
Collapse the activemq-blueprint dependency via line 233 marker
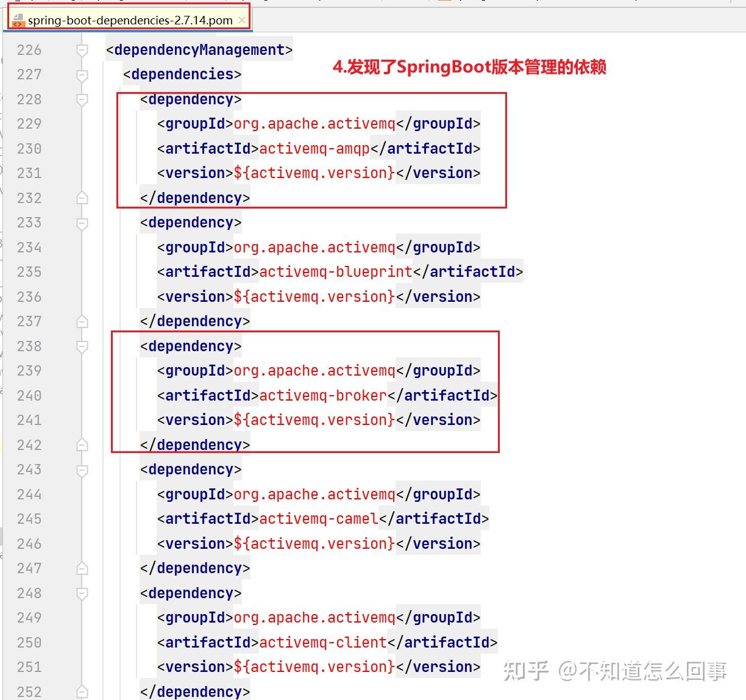point(82,223)
